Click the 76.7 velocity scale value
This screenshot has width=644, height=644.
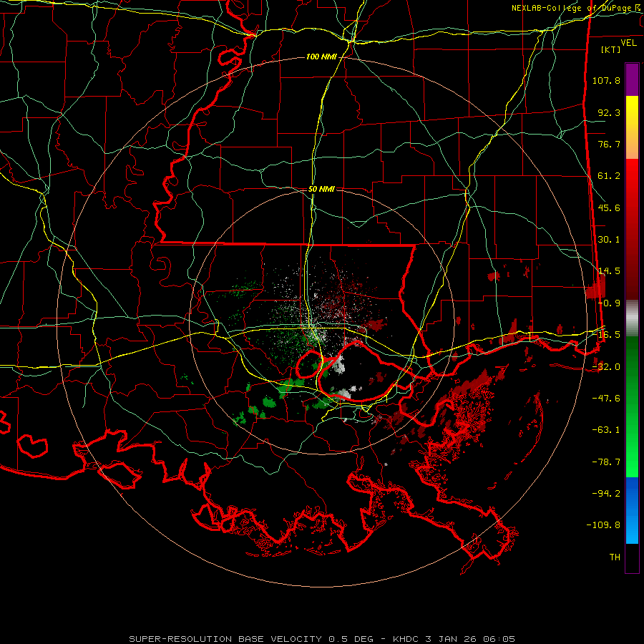click(x=609, y=144)
